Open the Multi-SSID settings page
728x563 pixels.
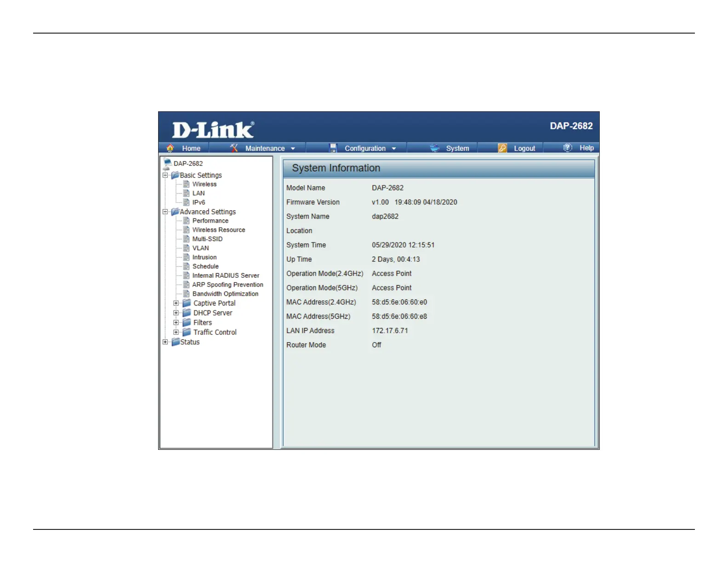click(207, 239)
